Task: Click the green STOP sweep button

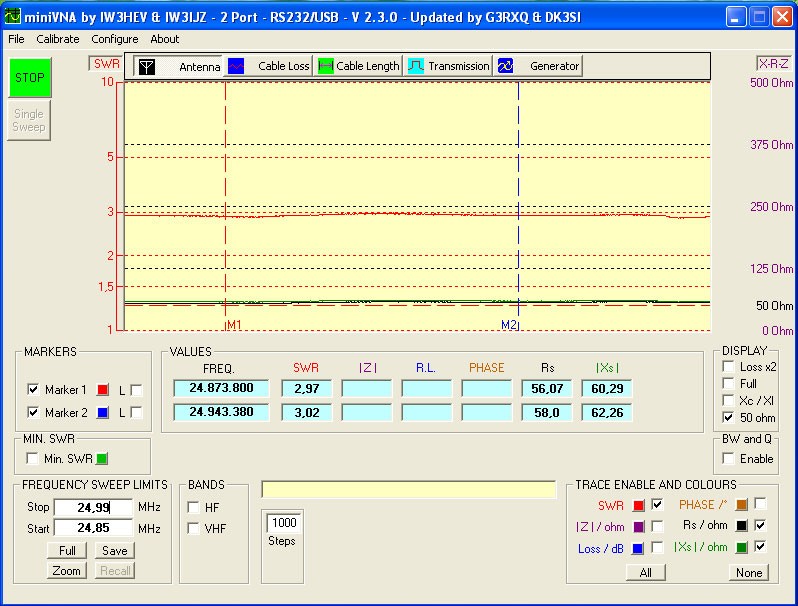Action: tap(29, 78)
